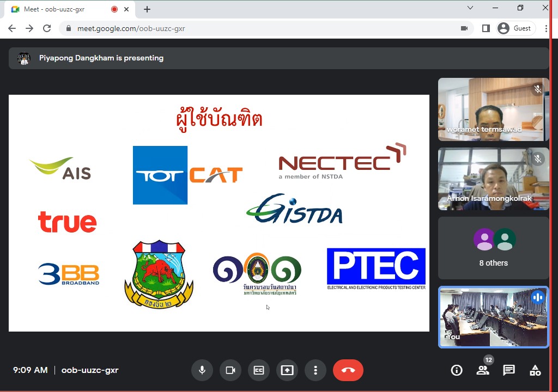This screenshot has width=558, height=392.
Task: Show everyone participants panel icon
Action: 483,370
